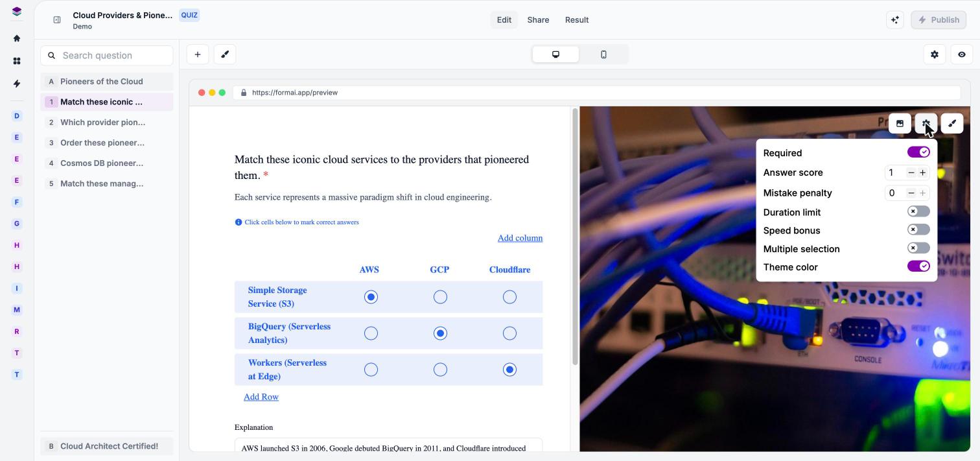Viewport: 980px width, 461px height.
Task: Click the app logo in the sidebar
Action: [x=17, y=11]
